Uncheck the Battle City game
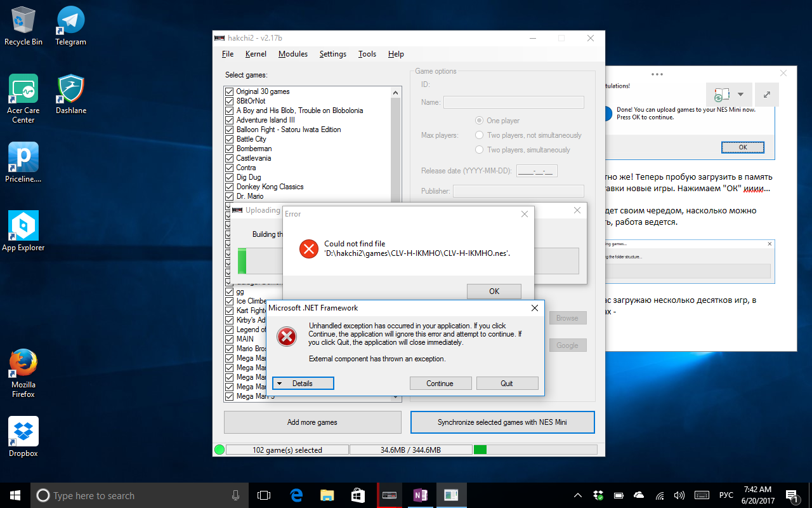The width and height of the screenshot is (812, 508). (x=230, y=139)
